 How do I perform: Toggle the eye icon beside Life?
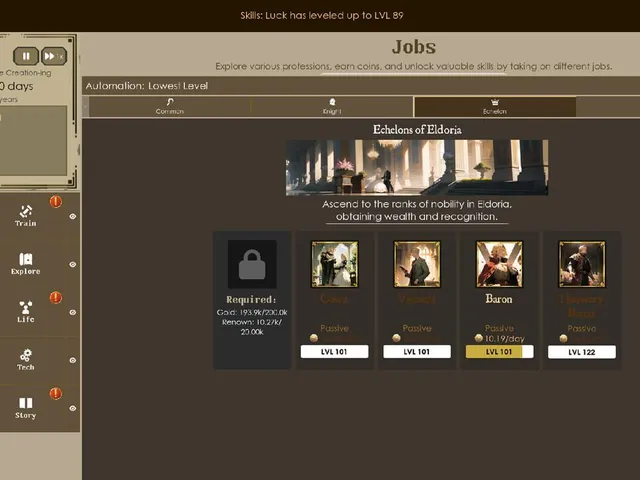click(x=73, y=312)
